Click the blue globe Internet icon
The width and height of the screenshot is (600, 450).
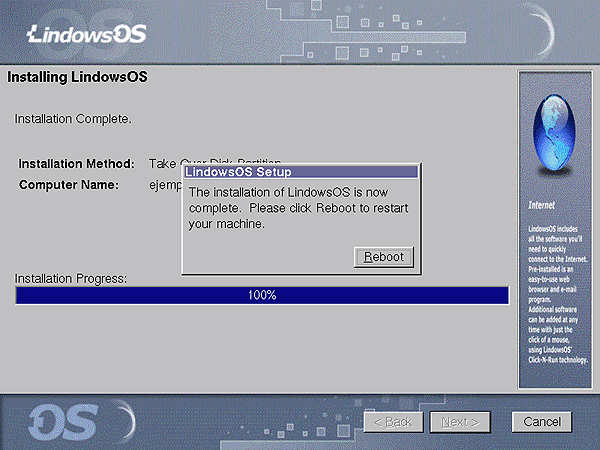554,133
